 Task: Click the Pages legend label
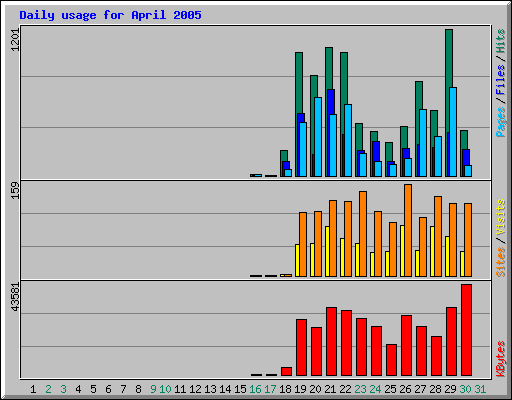click(500, 122)
